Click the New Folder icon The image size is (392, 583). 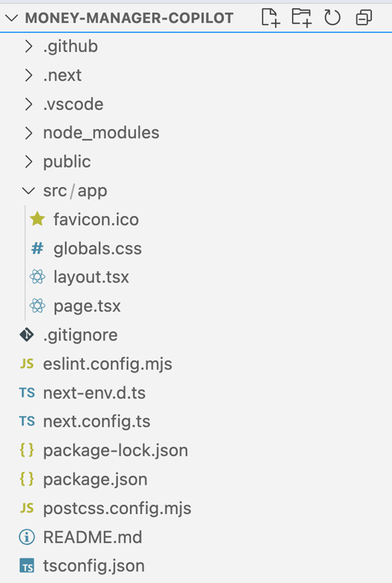pos(301,17)
